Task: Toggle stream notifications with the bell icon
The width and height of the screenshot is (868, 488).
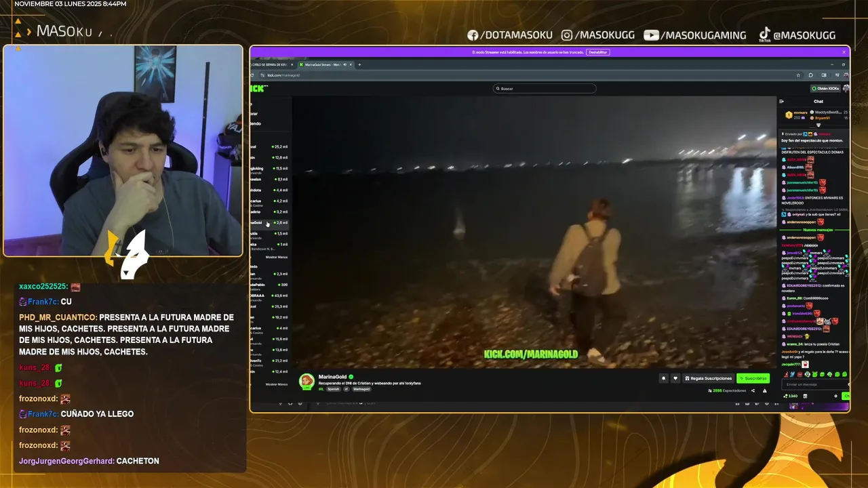Action: 663,378
